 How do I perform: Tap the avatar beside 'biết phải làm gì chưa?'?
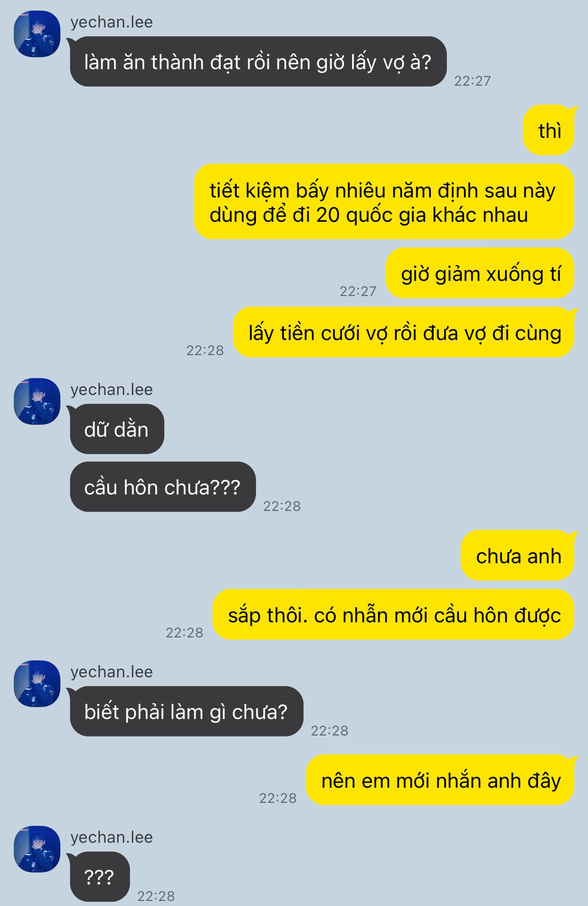pos(37,683)
